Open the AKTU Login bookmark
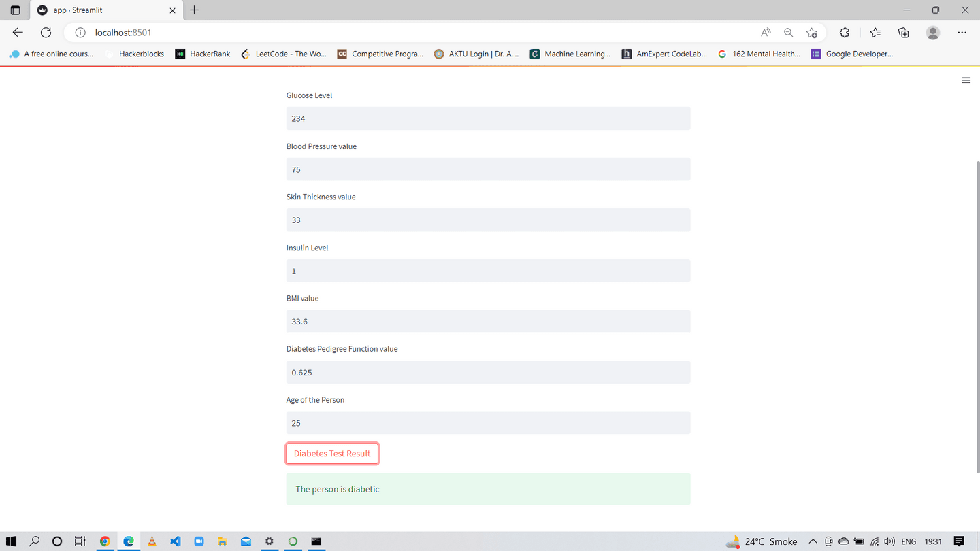The image size is (980, 551). click(x=476, y=54)
